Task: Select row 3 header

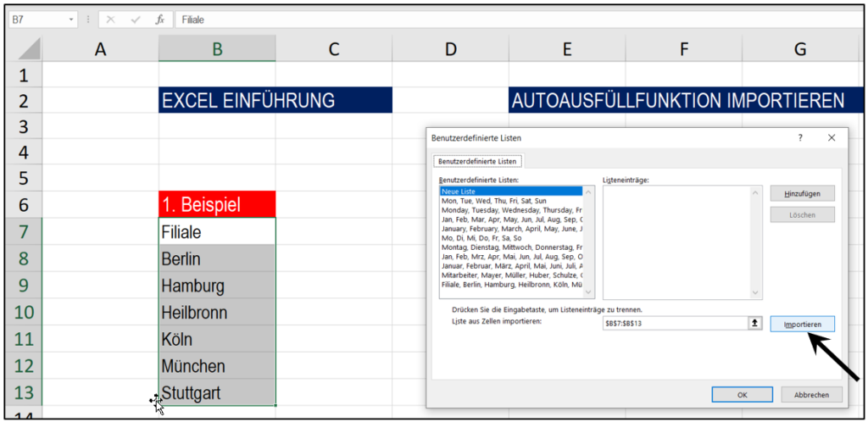Action: pyautogui.click(x=23, y=126)
